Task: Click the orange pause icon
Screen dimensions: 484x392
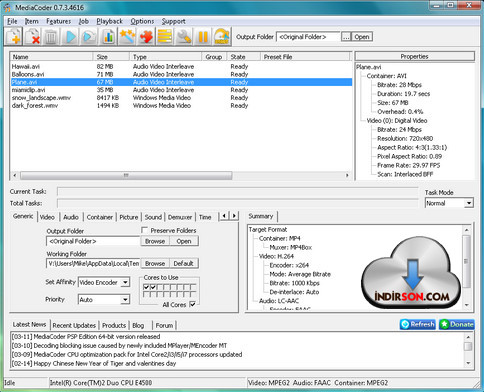Action: click(203, 36)
